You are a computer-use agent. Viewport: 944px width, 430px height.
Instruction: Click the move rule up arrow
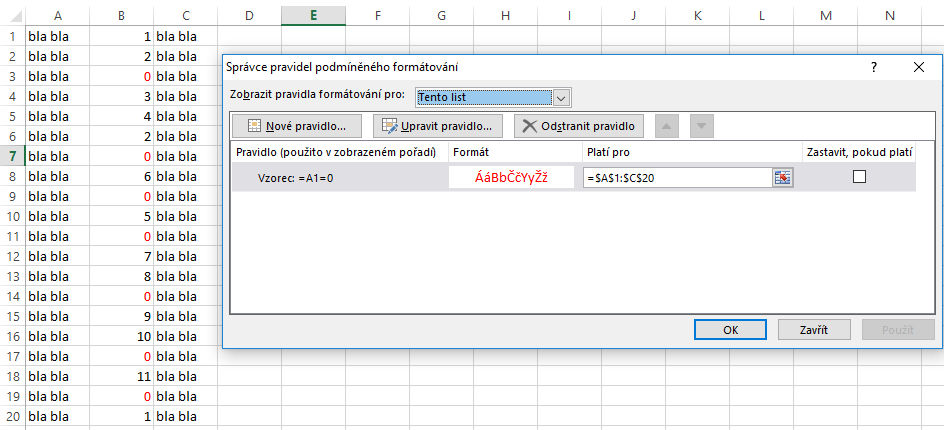coord(668,126)
